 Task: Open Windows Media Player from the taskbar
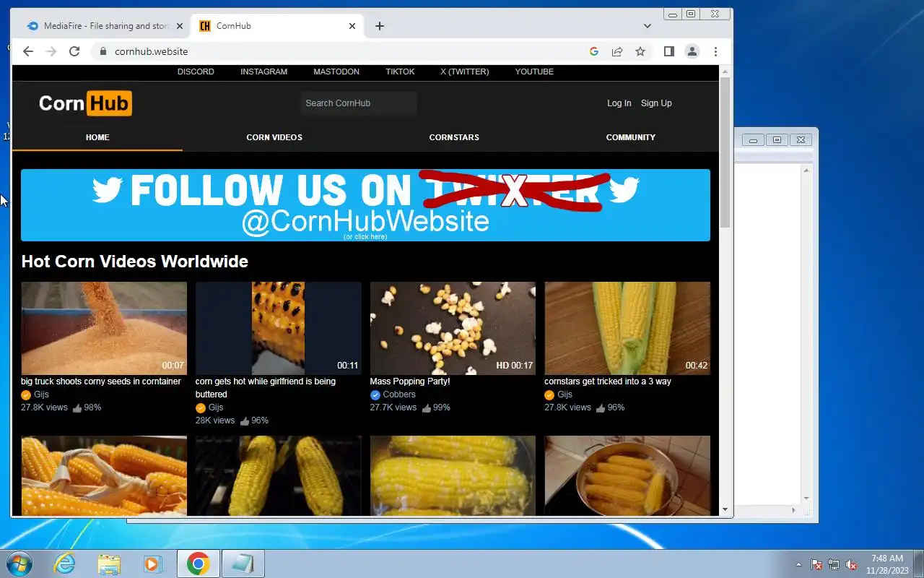[x=152, y=564]
